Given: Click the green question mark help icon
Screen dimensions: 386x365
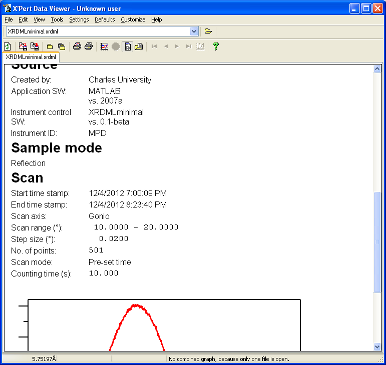Looking at the screenshot, I should click(216, 47).
